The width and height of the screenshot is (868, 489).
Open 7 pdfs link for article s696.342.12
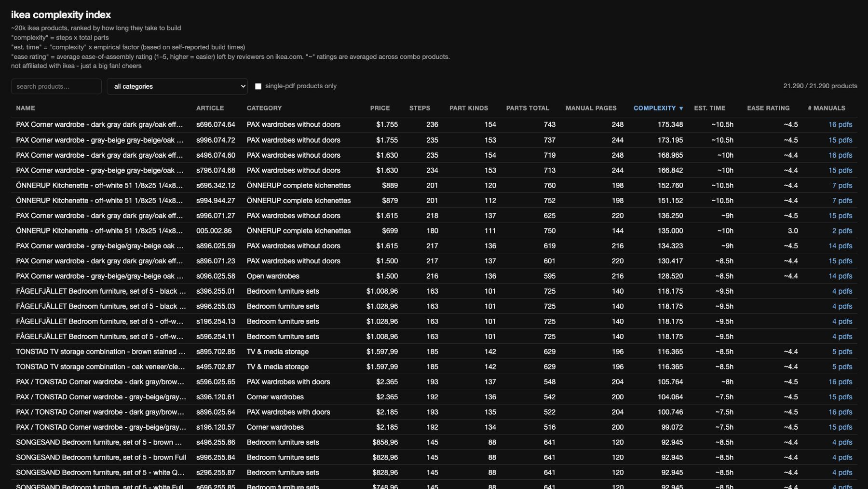(842, 185)
